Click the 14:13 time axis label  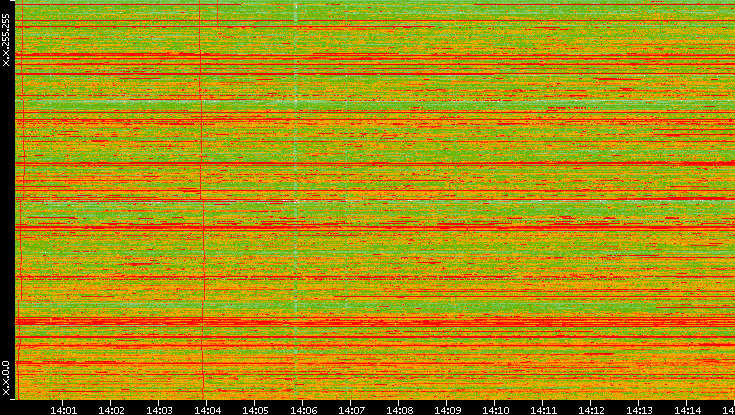point(639,410)
